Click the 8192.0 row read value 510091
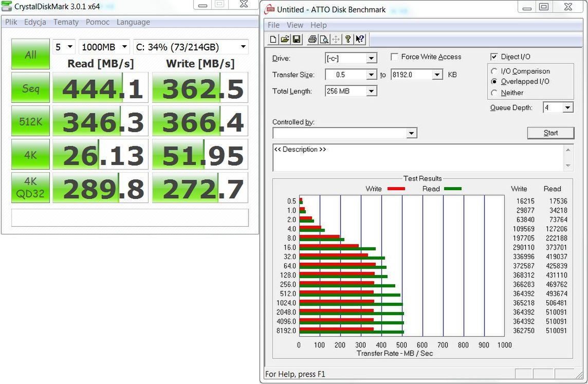Viewport: 588px width, 384px height. click(x=556, y=331)
